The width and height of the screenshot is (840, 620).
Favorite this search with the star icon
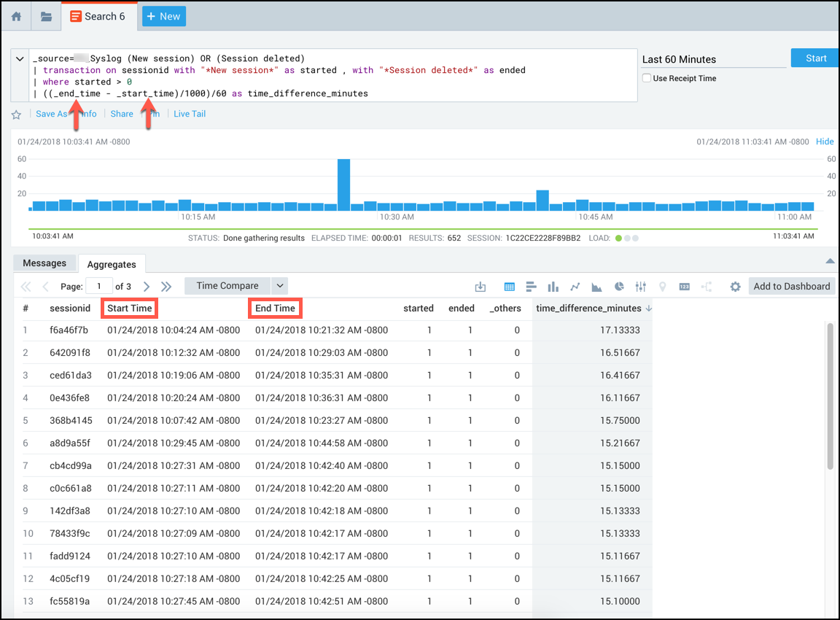pos(16,115)
